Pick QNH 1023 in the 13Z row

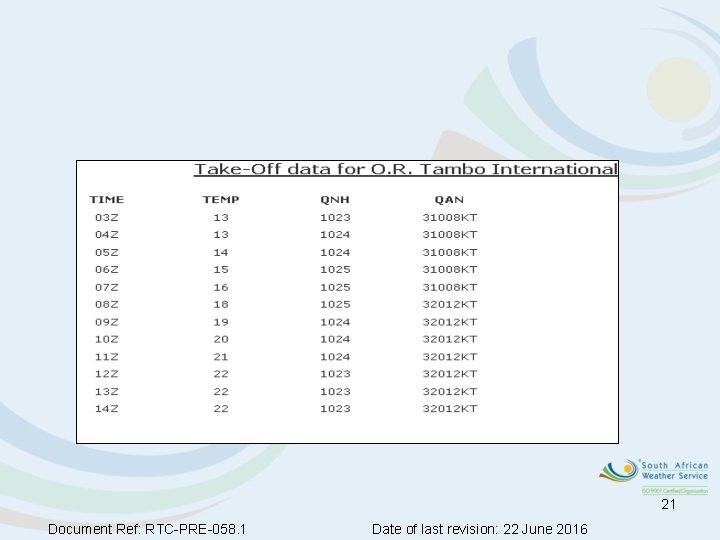click(335, 392)
